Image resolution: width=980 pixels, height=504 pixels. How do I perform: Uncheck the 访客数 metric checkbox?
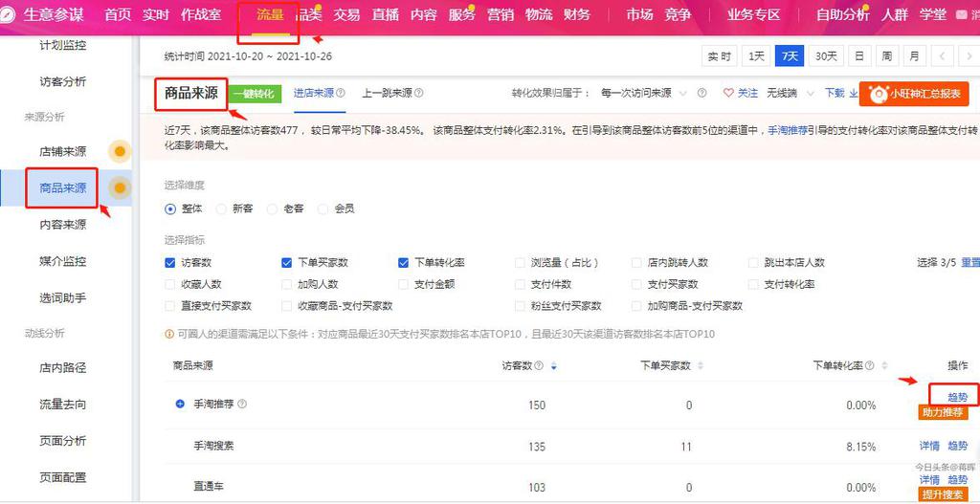[170, 263]
